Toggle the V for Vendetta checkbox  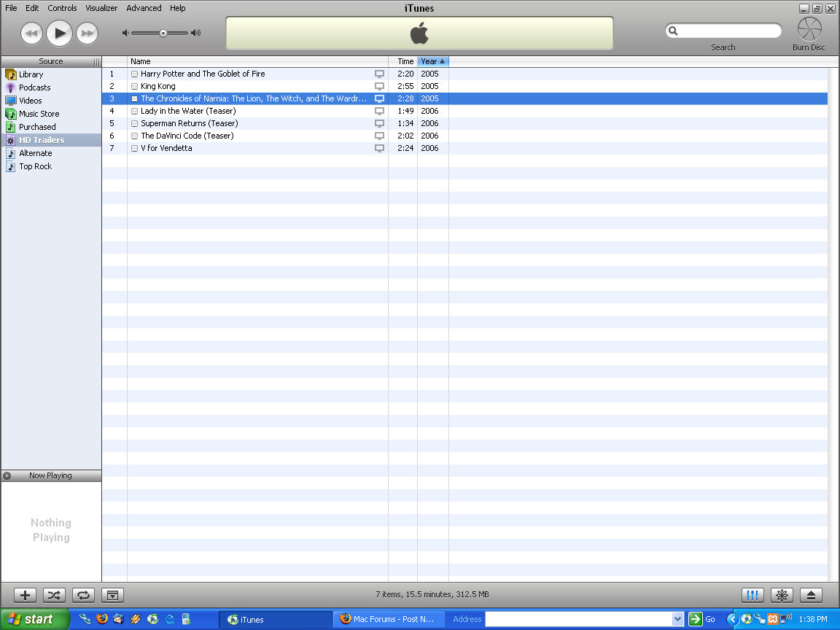pyautogui.click(x=134, y=149)
